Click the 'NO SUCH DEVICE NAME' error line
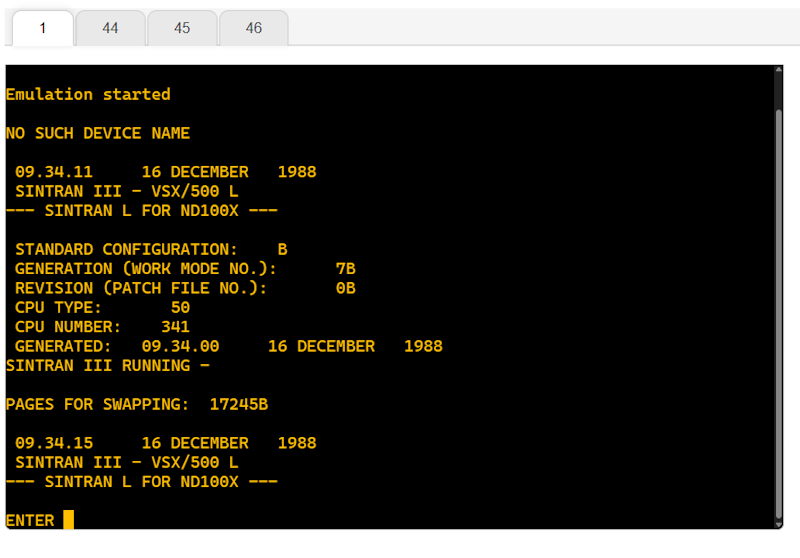The height and width of the screenshot is (558, 800). click(97, 133)
